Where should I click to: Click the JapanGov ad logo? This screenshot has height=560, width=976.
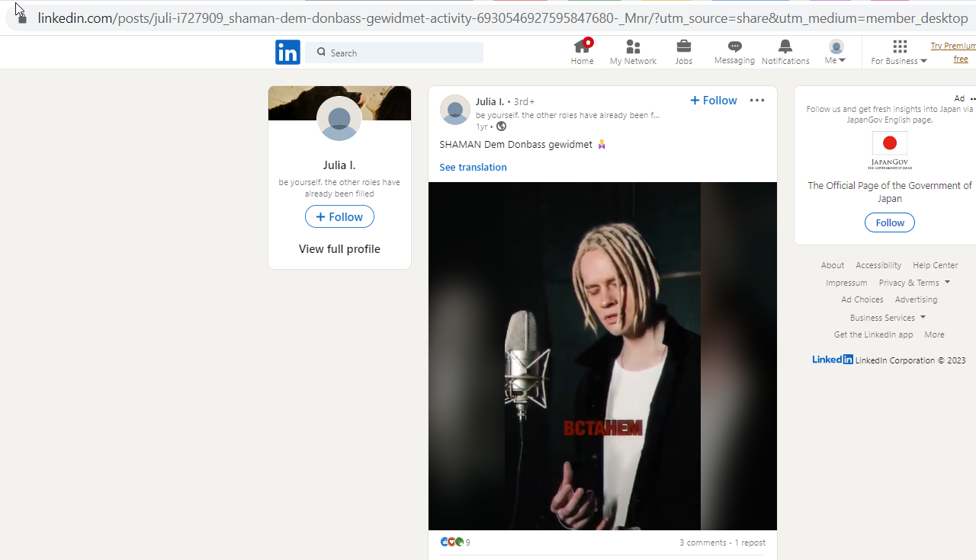[890, 150]
